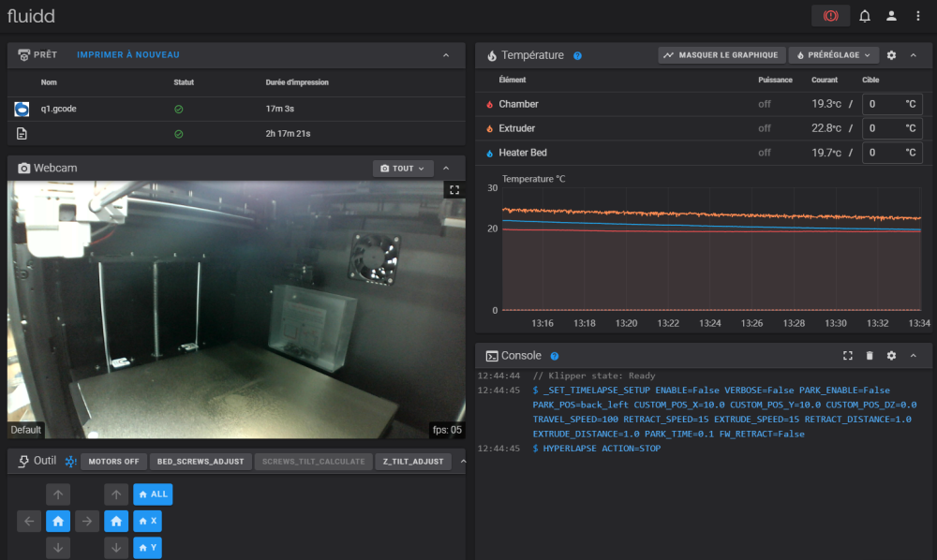
Task: Clear the console with trash icon
Action: pyautogui.click(x=870, y=356)
